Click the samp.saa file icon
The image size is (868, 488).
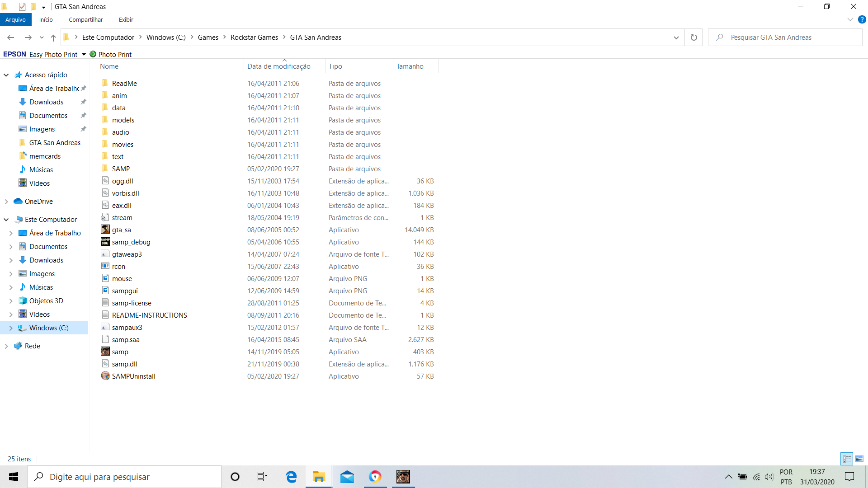105,339
